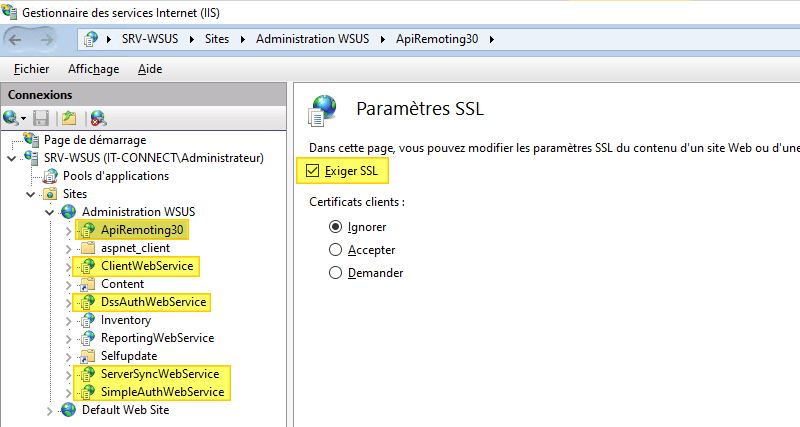Select the Ignorer radio button

point(336,227)
